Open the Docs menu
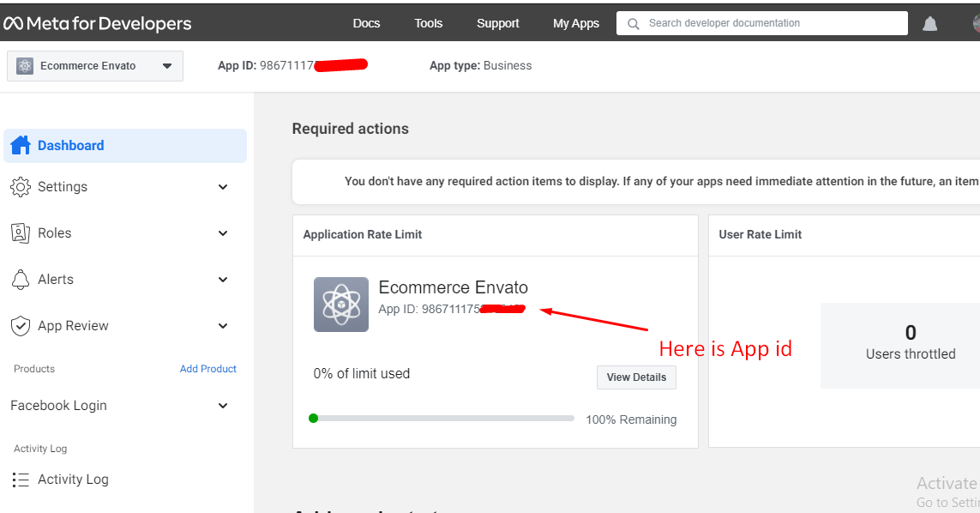 click(366, 23)
